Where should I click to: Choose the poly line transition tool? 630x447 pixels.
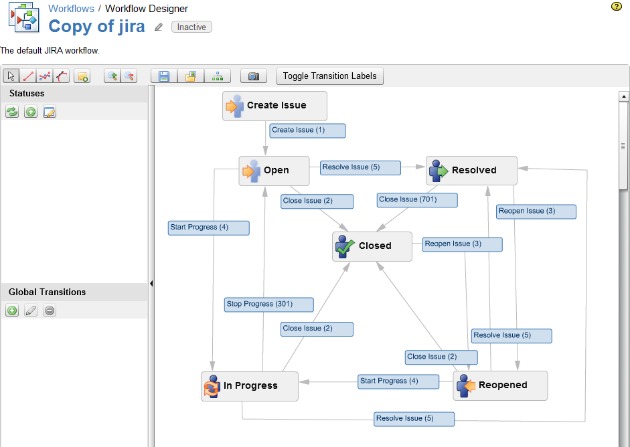coord(45,76)
